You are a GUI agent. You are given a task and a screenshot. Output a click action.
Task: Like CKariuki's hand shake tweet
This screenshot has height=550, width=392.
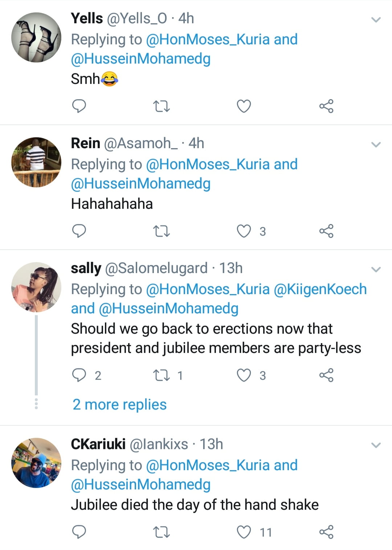click(244, 532)
